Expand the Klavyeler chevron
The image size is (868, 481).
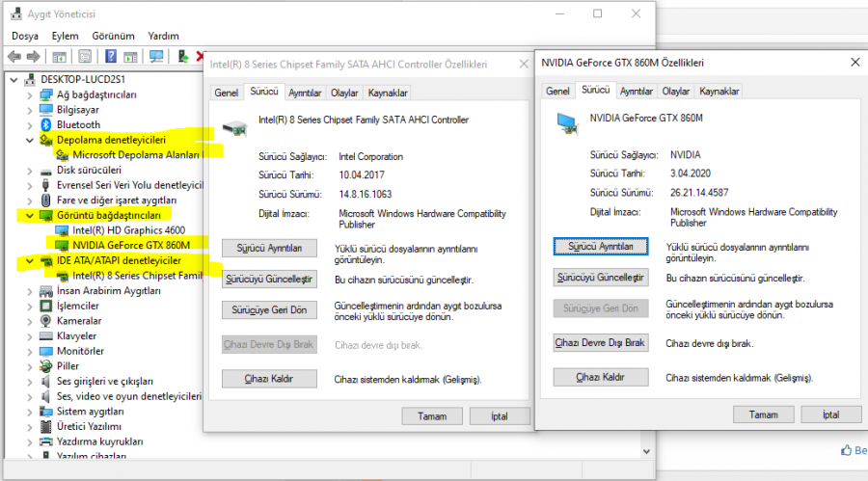[x=30, y=336]
